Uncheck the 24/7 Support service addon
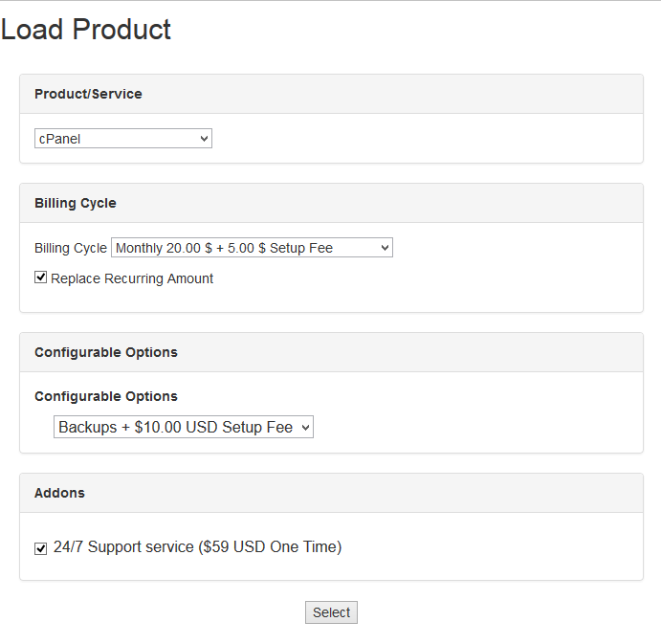 pos(40,548)
